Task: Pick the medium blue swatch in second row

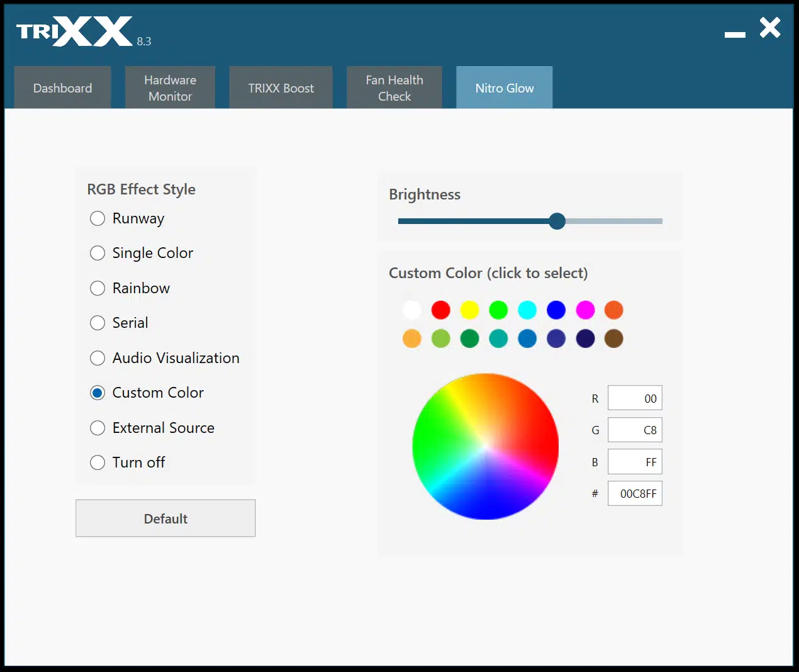Action: click(x=527, y=339)
